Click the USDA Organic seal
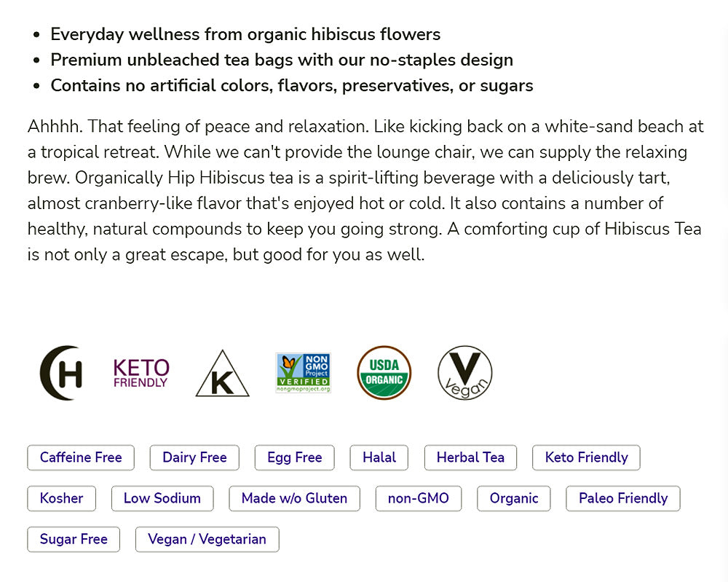 pos(384,373)
